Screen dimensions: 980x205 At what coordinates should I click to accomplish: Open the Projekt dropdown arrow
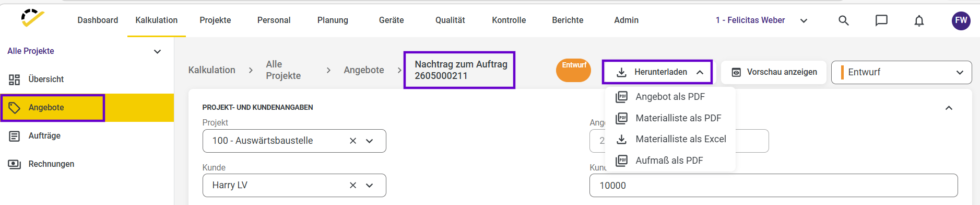point(370,141)
